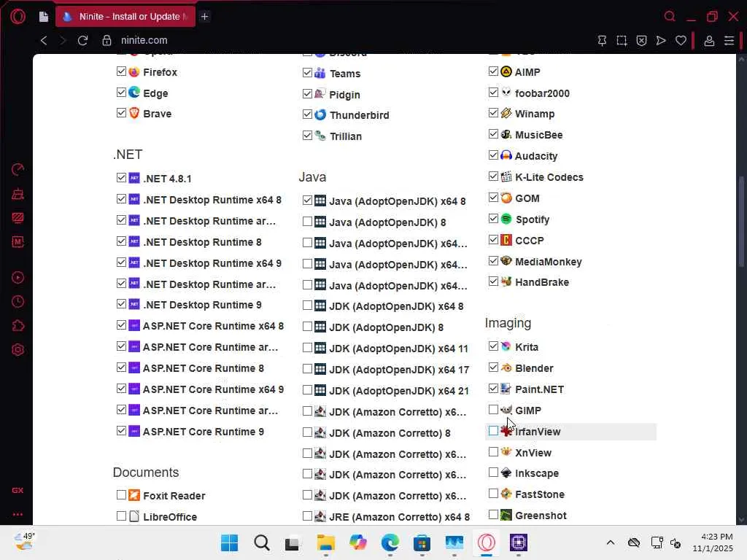Open the profile account icon

[x=709, y=41]
